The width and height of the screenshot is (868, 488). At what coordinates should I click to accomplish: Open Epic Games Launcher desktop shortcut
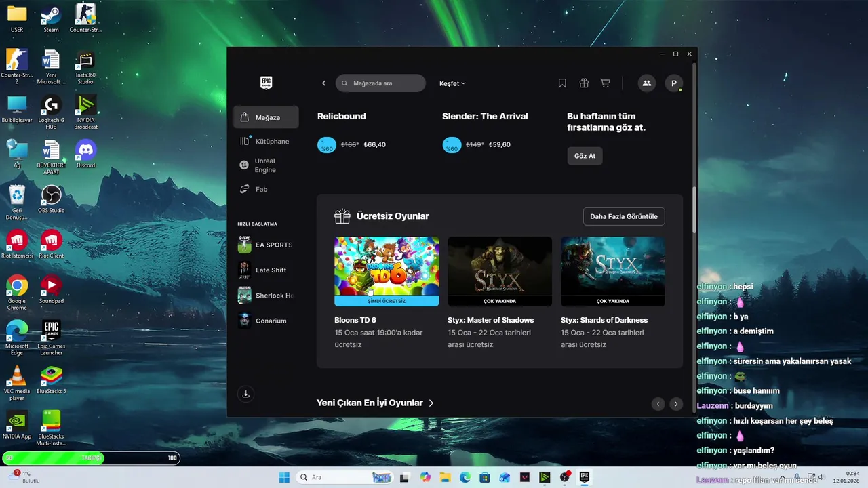coord(51,338)
